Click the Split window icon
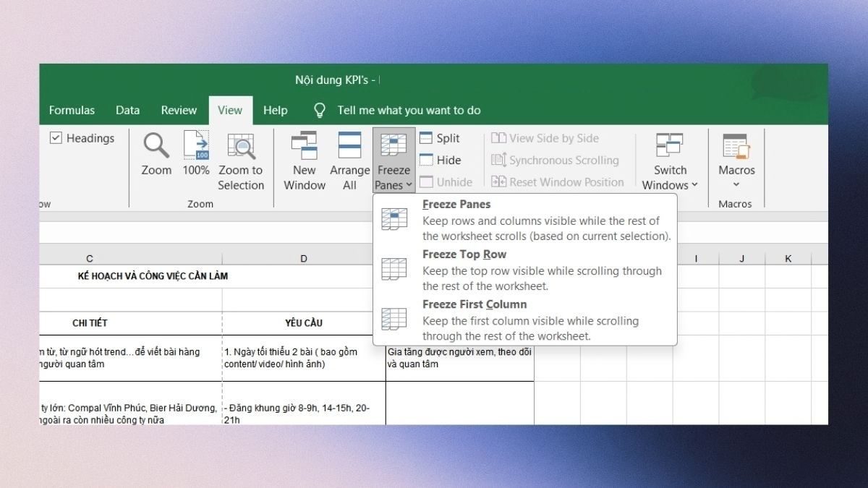This screenshot has width=868, height=488. click(426, 138)
